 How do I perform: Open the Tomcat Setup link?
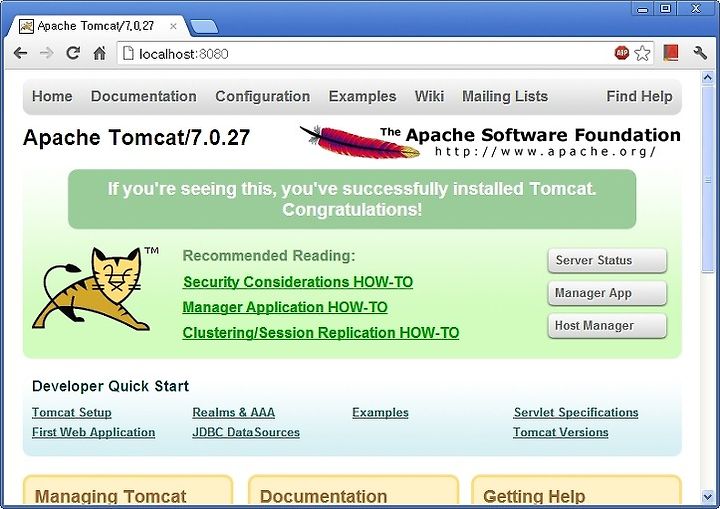(x=72, y=413)
